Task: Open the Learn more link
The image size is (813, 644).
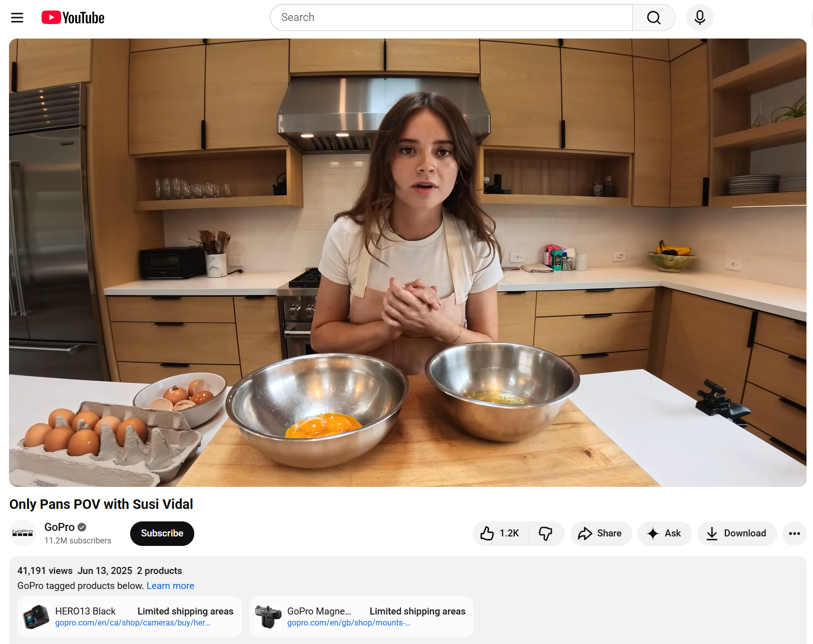Action: point(170,585)
